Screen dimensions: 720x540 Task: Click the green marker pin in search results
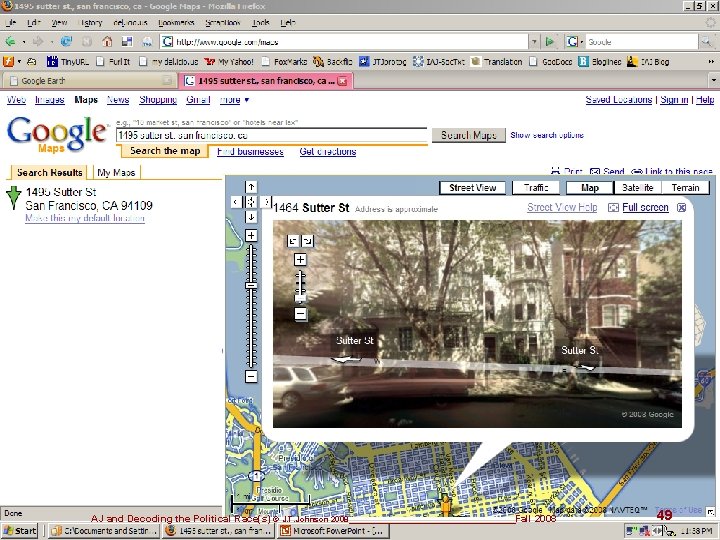[13, 197]
